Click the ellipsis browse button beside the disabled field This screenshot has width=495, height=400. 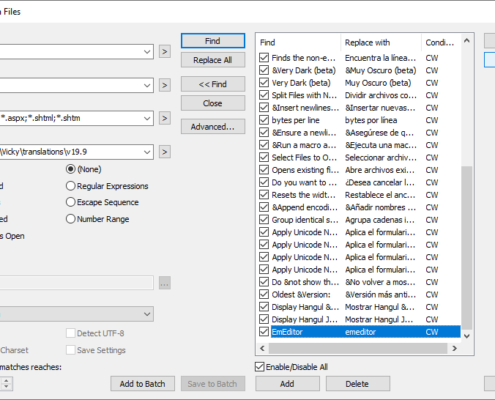tap(165, 283)
